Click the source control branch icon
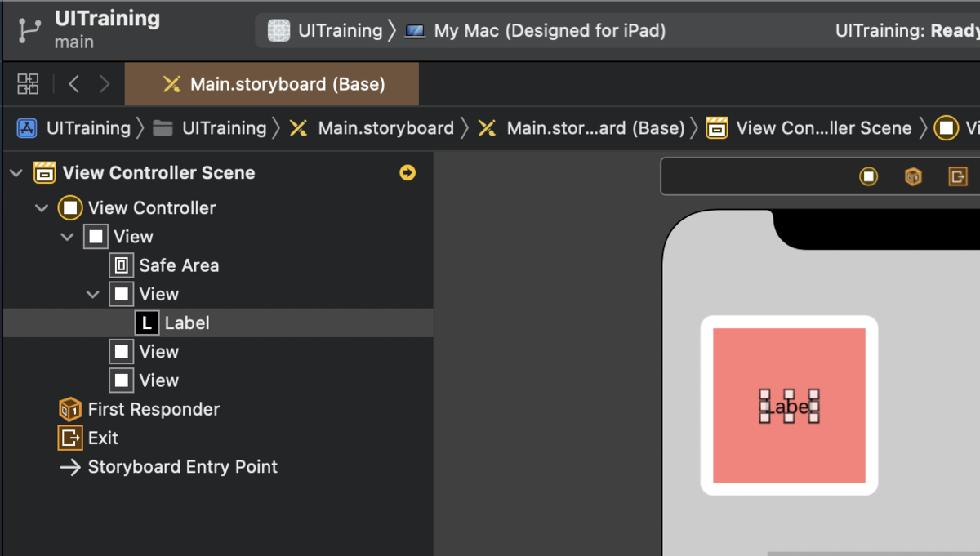 pyautogui.click(x=30, y=30)
